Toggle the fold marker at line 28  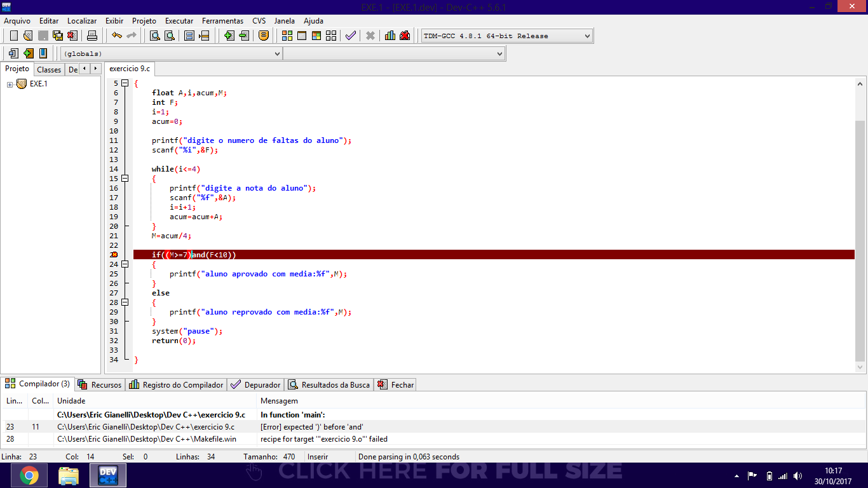(125, 302)
